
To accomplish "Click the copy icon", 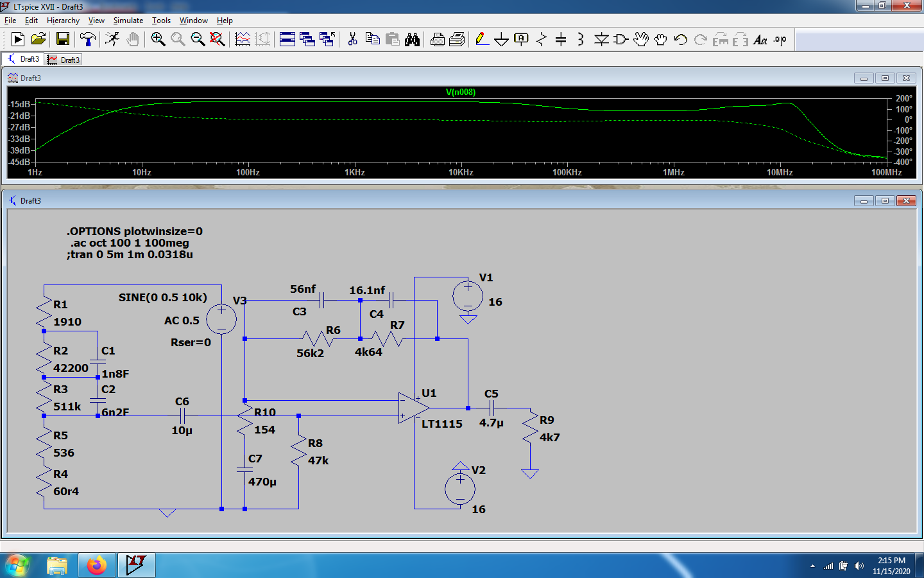I will [x=373, y=39].
